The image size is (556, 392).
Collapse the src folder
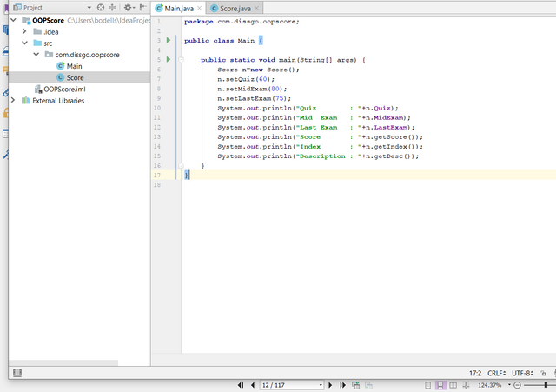[x=25, y=43]
